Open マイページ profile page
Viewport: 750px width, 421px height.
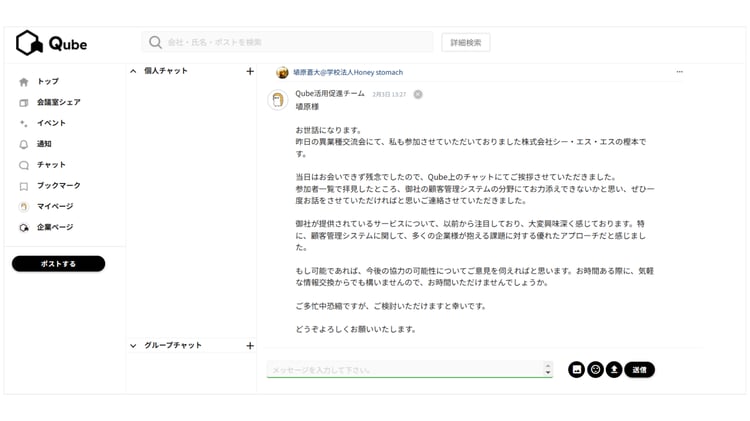pos(54,207)
